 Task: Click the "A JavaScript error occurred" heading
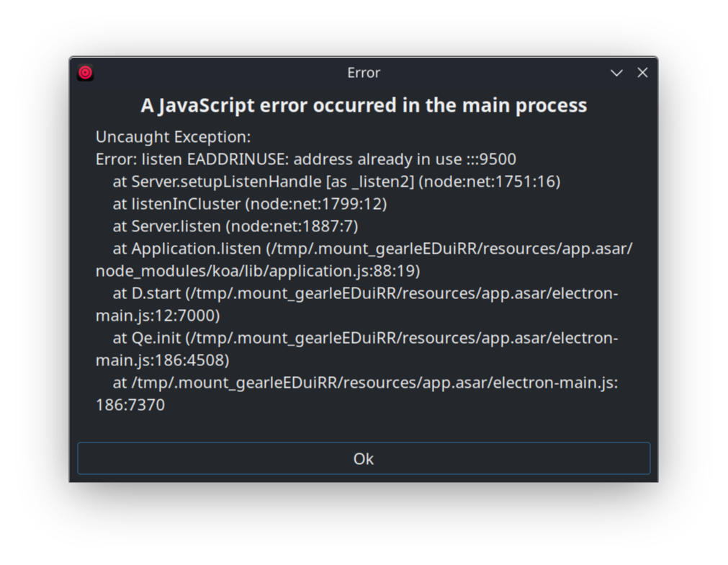click(x=364, y=105)
